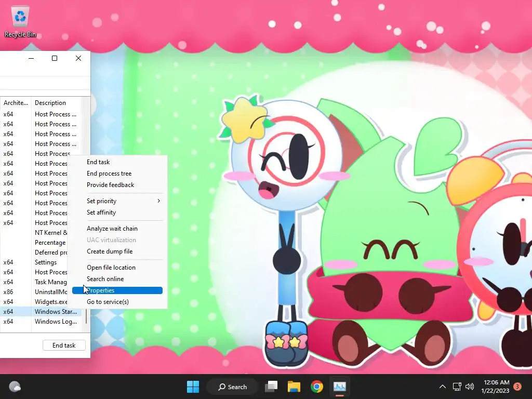The height and width of the screenshot is (399, 532).
Task: Click the x86 architecture cell
Action: point(8,292)
